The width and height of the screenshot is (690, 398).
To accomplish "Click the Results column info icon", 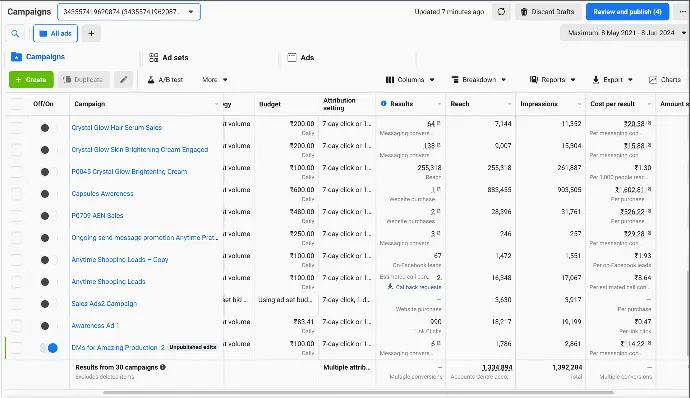I will [x=383, y=103].
